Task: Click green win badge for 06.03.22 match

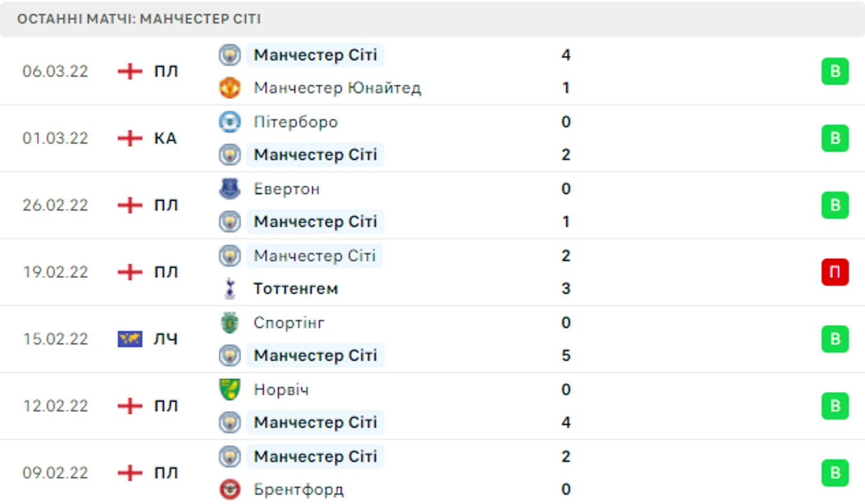Action: pos(835,71)
